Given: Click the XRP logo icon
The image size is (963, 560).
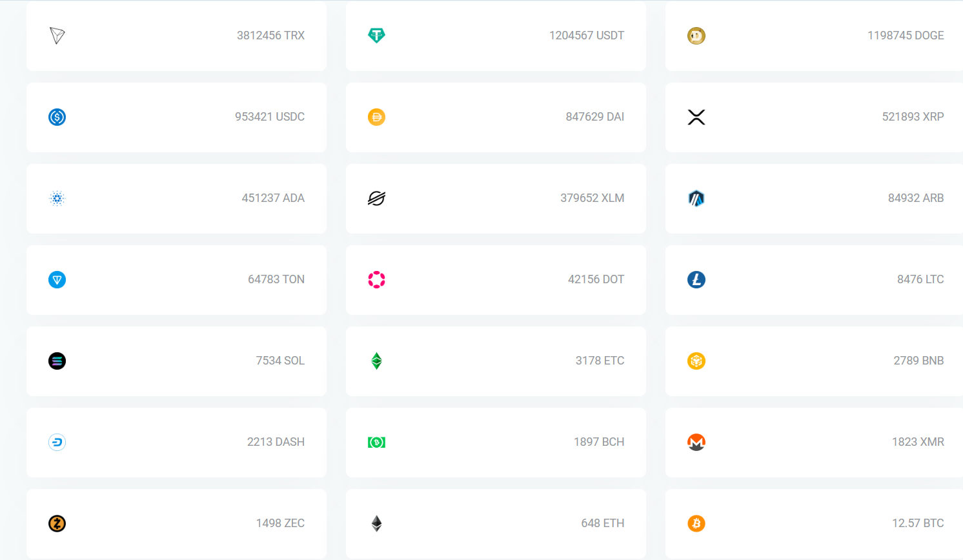Looking at the screenshot, I should coord(696,117).
